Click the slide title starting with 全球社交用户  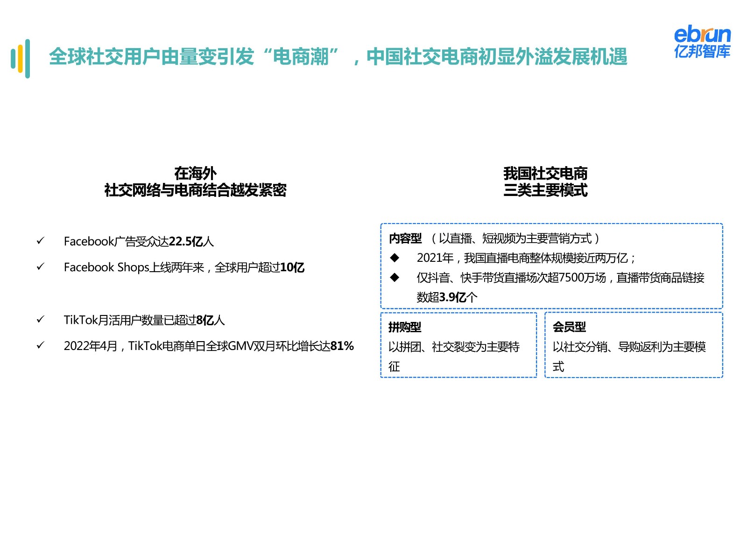click(x=338, y=57)
